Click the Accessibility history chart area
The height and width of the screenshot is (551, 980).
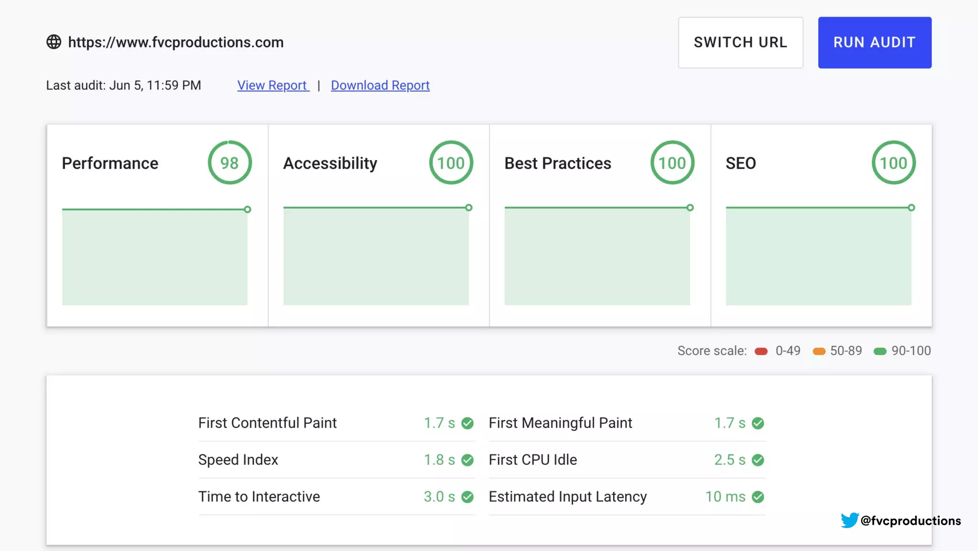pos(376,256)
